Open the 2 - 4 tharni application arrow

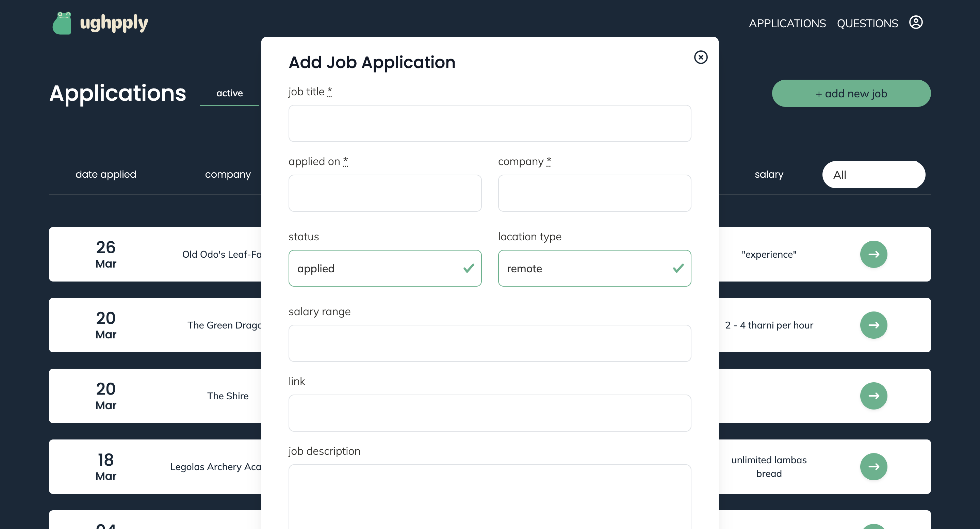873,325
